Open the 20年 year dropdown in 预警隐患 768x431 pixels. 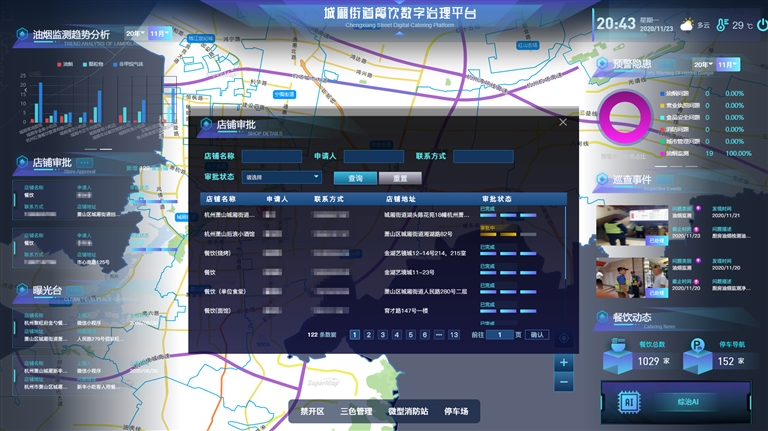703,64
